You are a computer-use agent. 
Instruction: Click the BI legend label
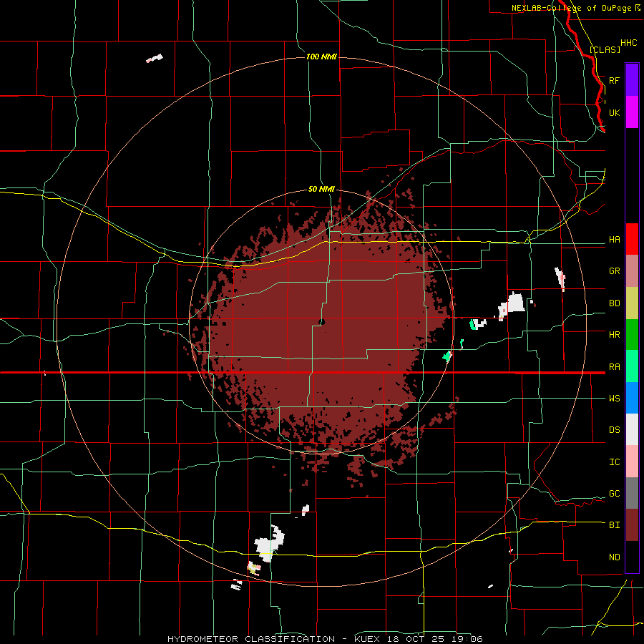click(x=614, y=525)
